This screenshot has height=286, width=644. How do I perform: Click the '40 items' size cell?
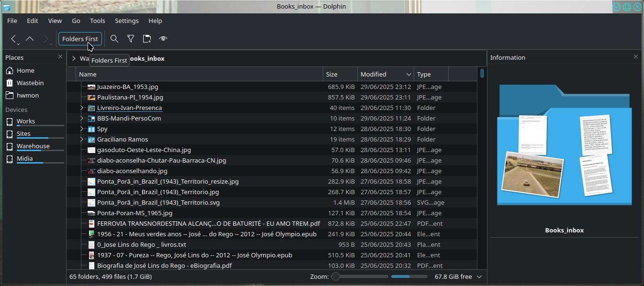pyautogui.click(x=342, y=108)
